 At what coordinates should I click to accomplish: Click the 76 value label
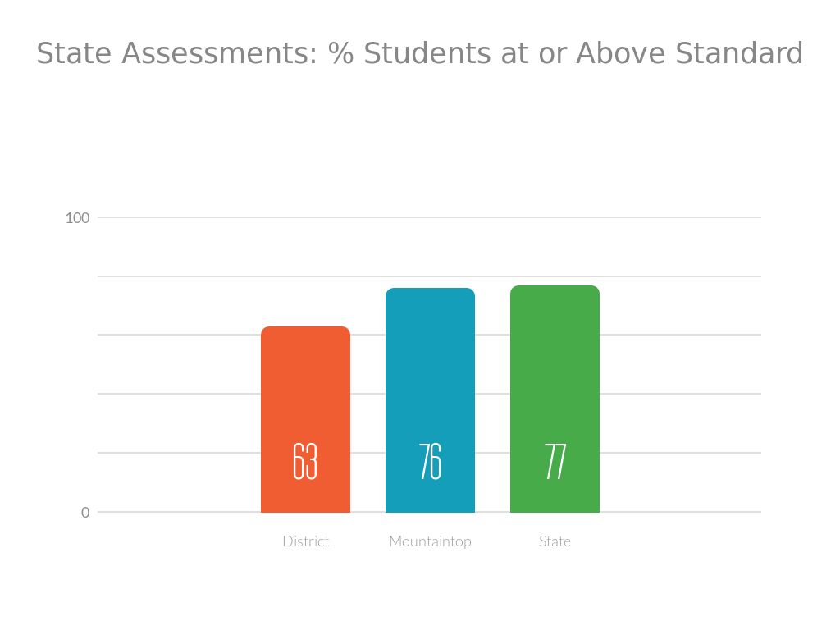(430, 462)
